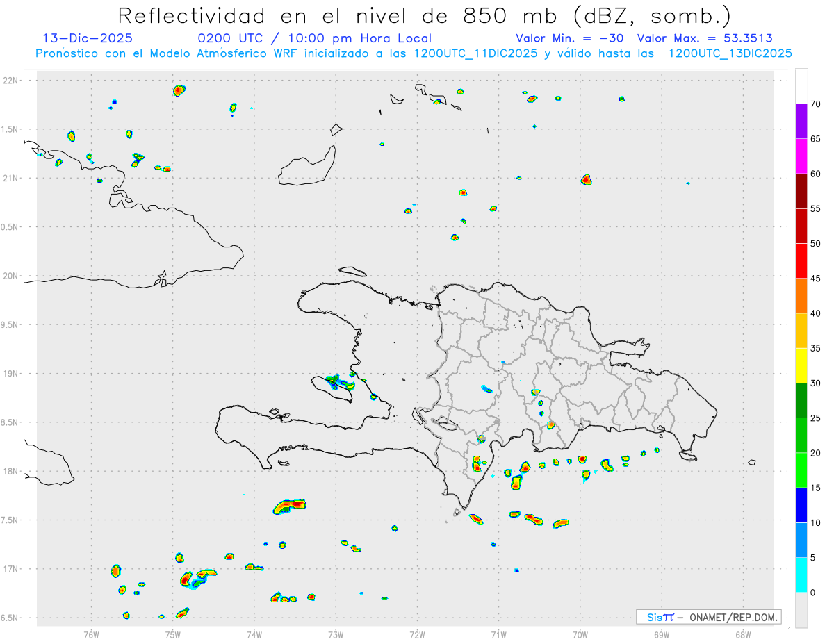Viewport: 834px width, 644px height.
Task: Click the bright red 45-50 dBZ legend band
Action: tap(801, 261)
